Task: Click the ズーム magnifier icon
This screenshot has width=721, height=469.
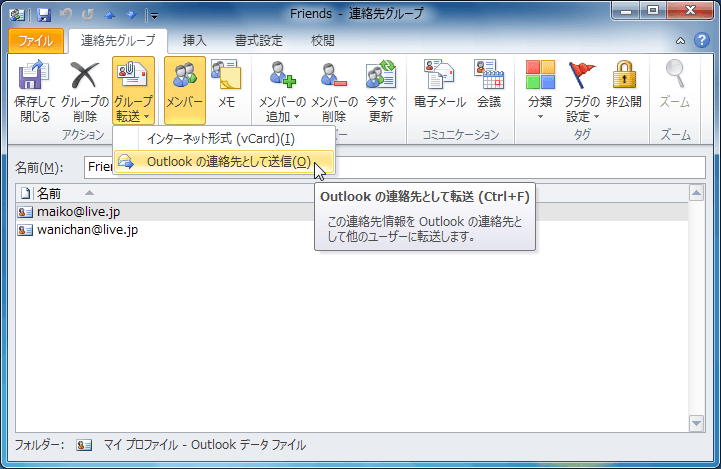Action: pos(675,74)
